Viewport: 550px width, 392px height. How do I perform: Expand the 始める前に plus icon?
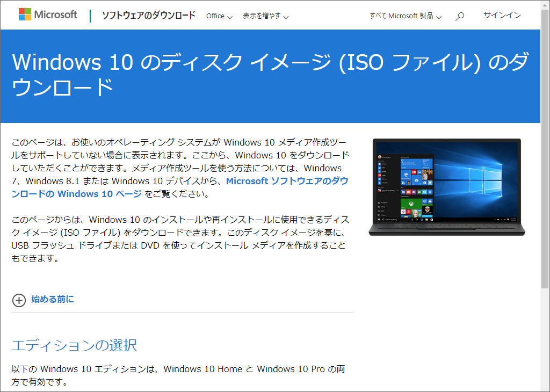(x=19, y=300)
